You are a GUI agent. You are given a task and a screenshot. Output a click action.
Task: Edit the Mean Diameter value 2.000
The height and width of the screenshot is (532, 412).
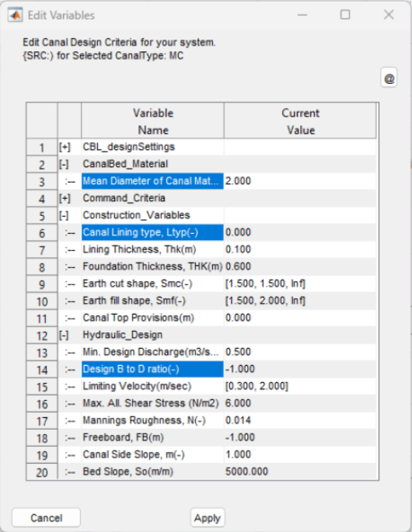300,181
